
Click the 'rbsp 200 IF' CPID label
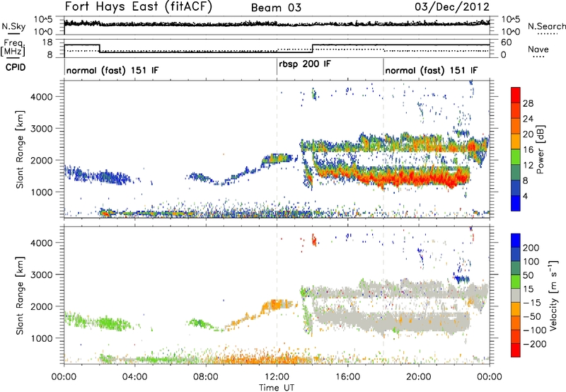305,64
